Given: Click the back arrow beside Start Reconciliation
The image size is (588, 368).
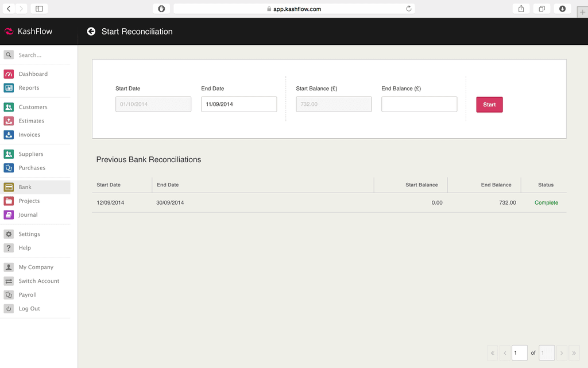Looking at the screenshot, I should [91, 32].
